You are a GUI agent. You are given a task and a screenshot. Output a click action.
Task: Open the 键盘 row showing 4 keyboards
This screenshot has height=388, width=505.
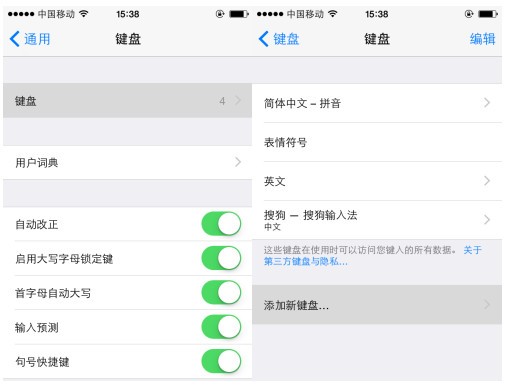point(127,100)
